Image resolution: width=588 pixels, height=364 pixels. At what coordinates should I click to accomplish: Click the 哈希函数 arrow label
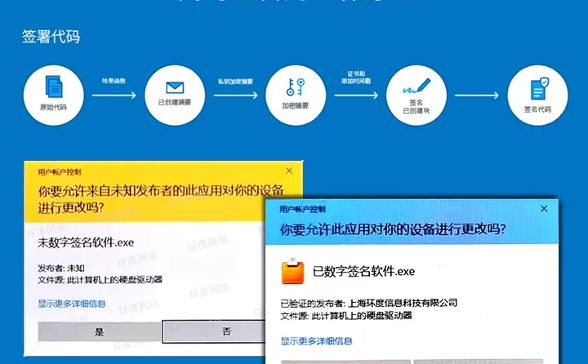point(114,81)
